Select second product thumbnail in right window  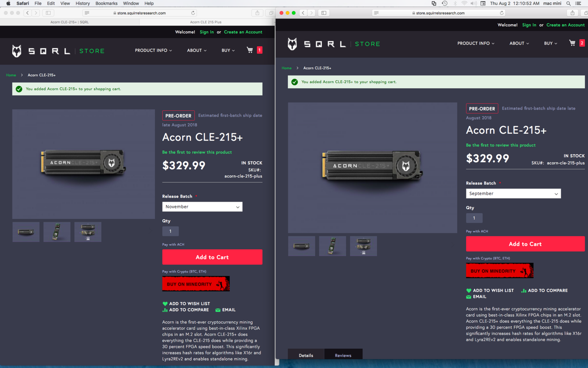click(x=333, y=246)
